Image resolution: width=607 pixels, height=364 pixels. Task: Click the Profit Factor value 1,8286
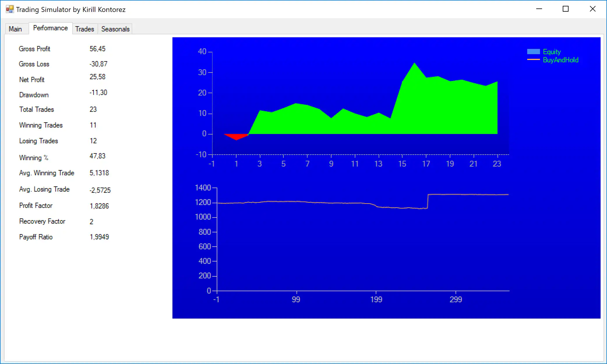pos(99,206)
